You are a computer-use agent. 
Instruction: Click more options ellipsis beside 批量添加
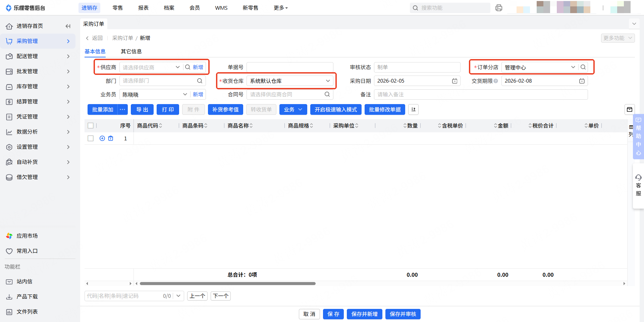122,109
